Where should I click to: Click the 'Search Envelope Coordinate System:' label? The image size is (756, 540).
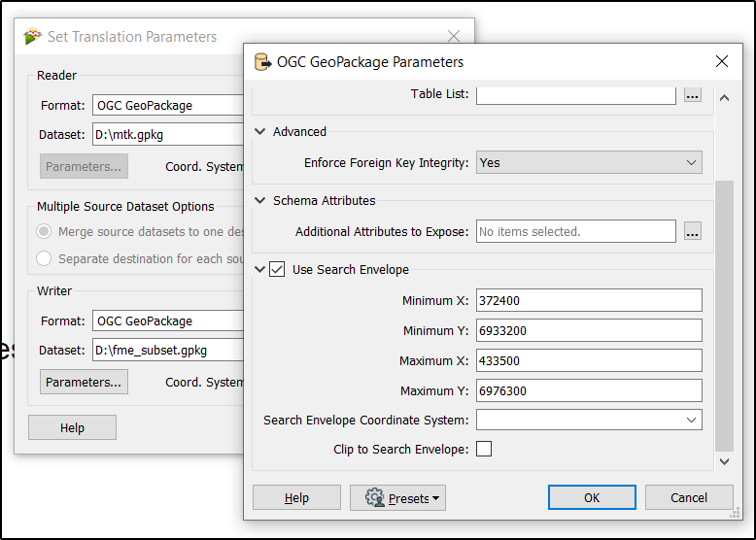(x=366, y=420)
